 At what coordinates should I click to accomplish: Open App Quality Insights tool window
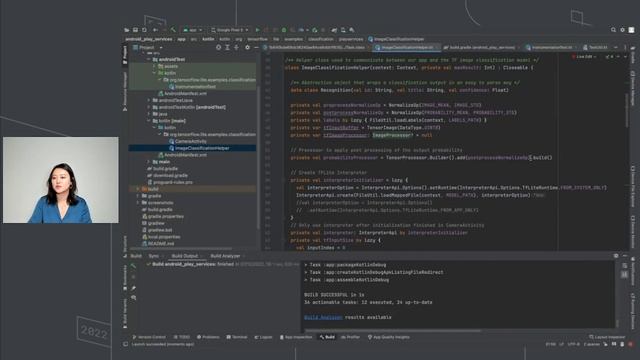pos(389,337)
